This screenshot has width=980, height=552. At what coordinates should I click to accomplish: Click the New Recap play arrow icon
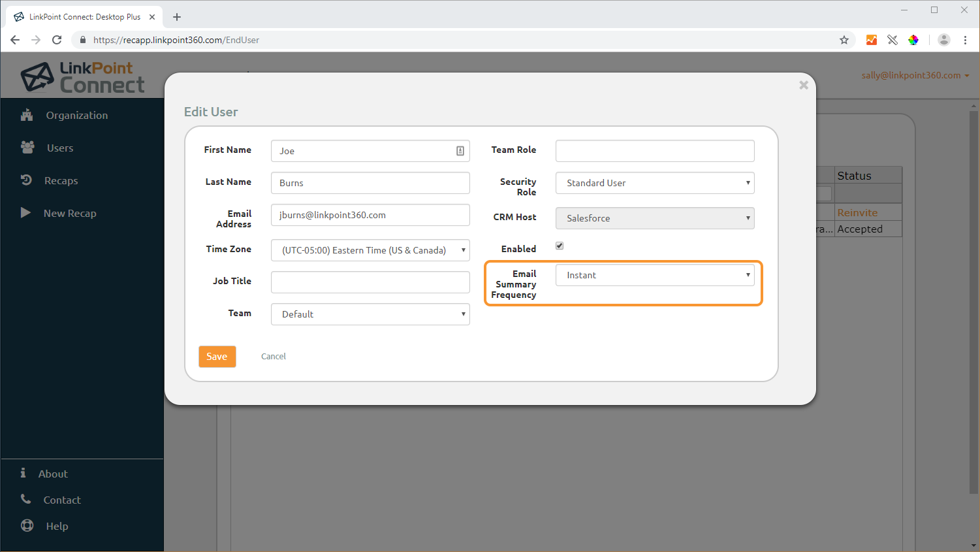tap(25, 213)
